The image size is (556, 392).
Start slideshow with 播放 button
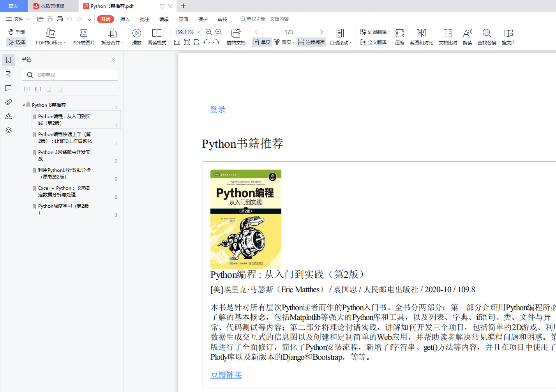tap(137, 37)
